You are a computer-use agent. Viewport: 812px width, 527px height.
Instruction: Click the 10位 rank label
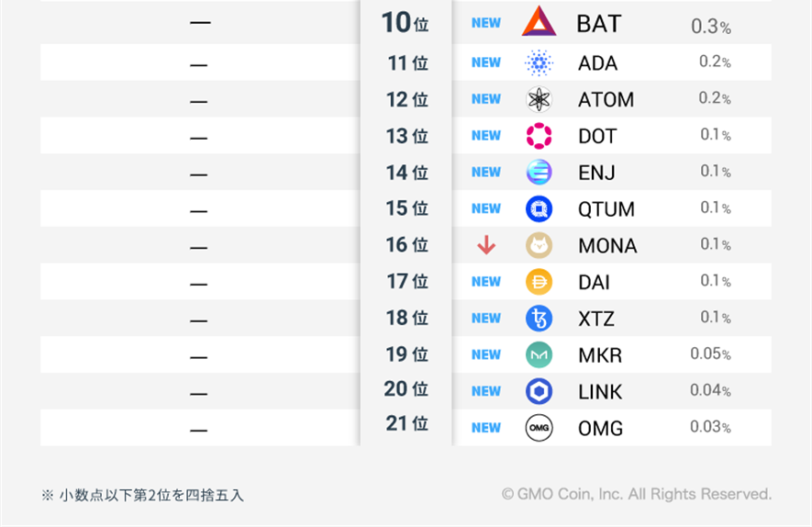tap(406, 24)
